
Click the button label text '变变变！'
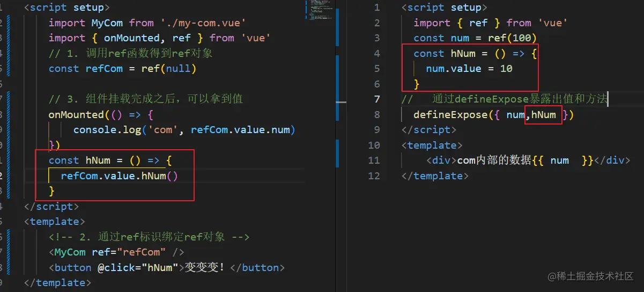coord(205,267)
